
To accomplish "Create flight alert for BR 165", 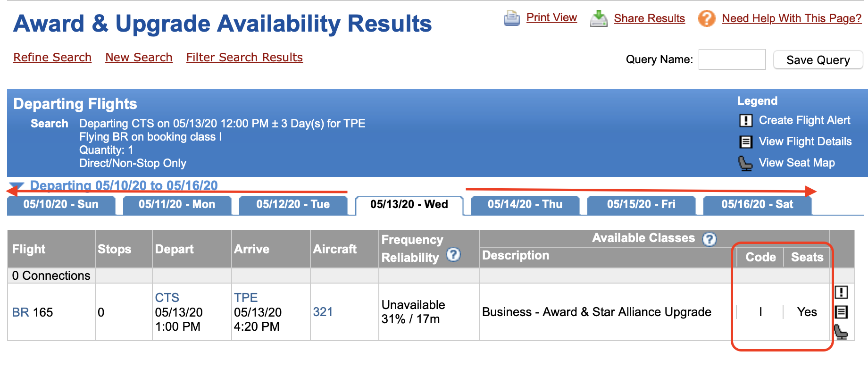I will click(841, 293).
